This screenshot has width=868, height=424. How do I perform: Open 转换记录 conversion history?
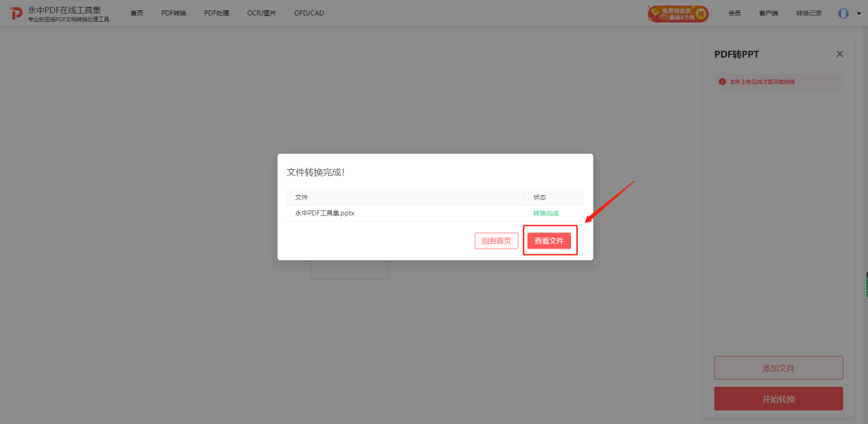click(x=809, y=13)
